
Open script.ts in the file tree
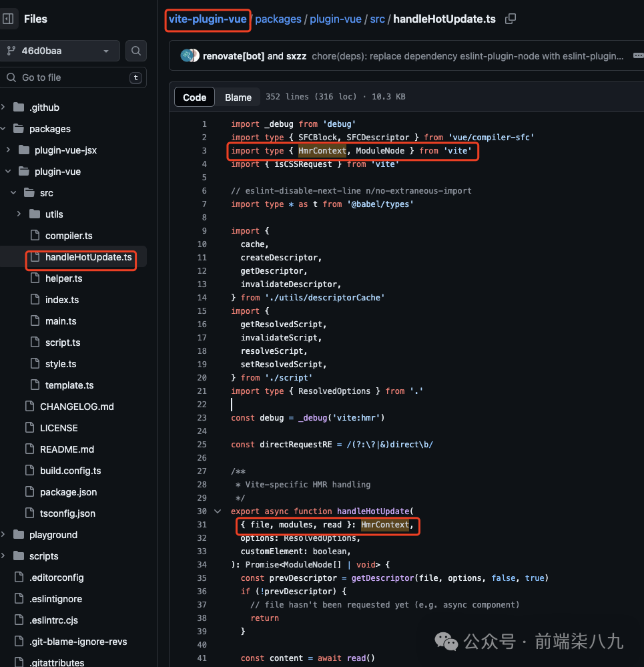(x=63, y=343)
